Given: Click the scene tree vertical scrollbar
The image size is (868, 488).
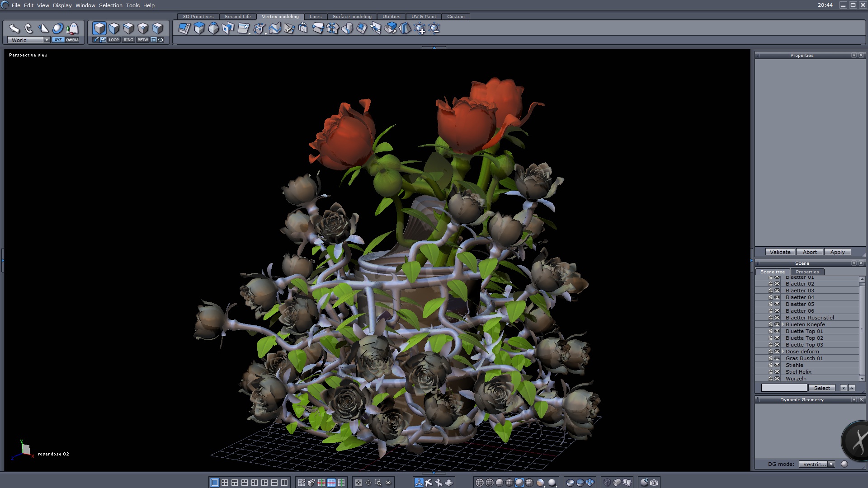Looking at the screenshot, I should click(x=862, y=329).
